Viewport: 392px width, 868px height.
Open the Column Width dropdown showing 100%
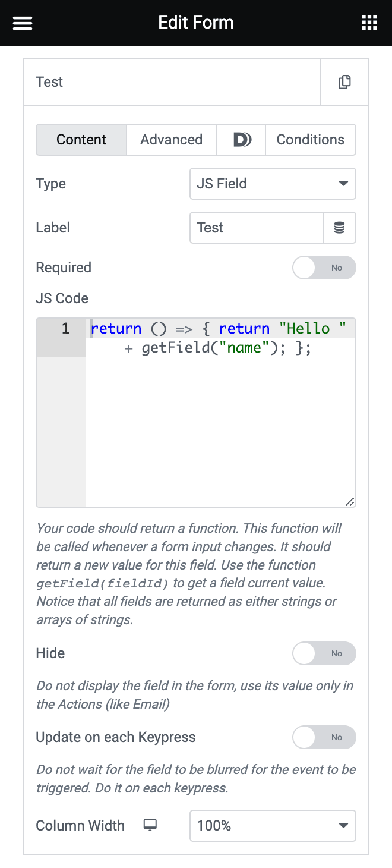(273, 825)
